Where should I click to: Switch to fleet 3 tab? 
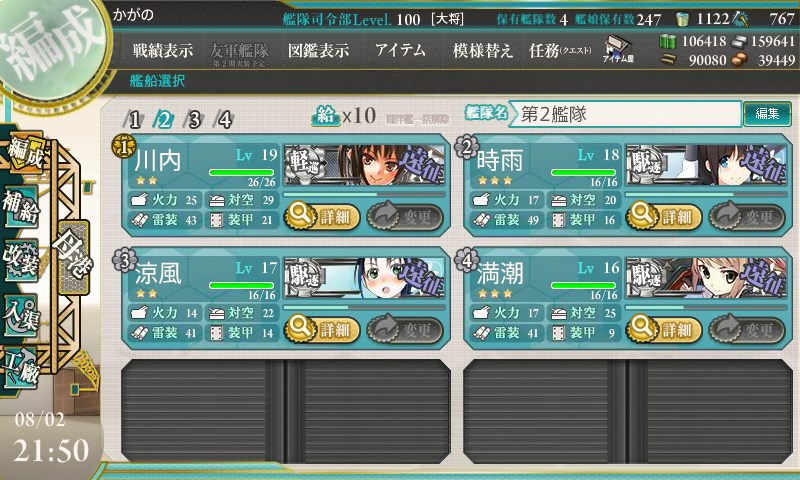click(x=194, y=120)
